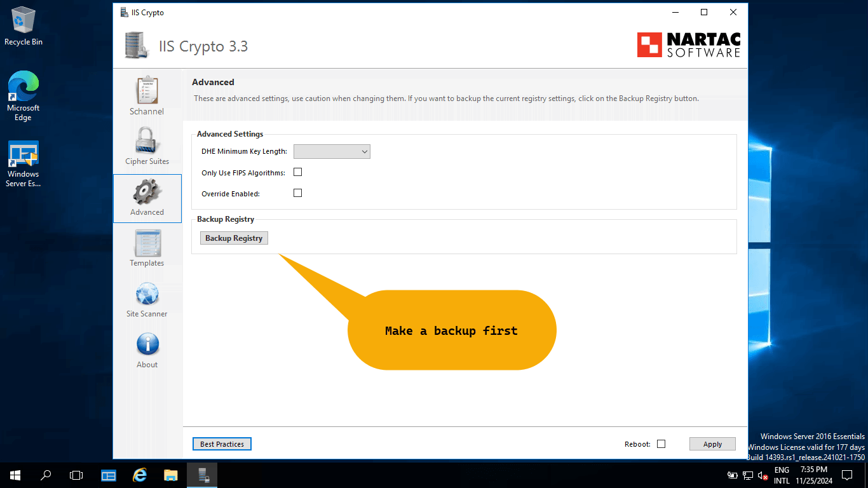Open the Cipher Suites section
The width and height of the screenshot is (868, 488).
[x=147, y=146]
